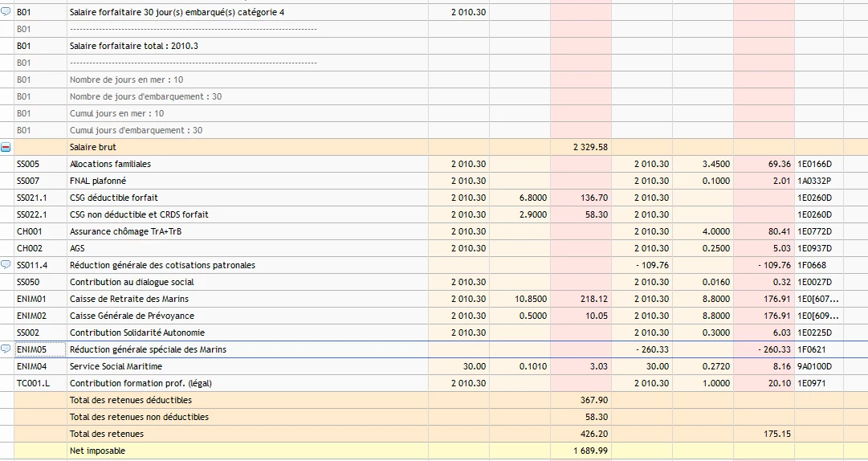Click total 426.20

tap(593, 434)
